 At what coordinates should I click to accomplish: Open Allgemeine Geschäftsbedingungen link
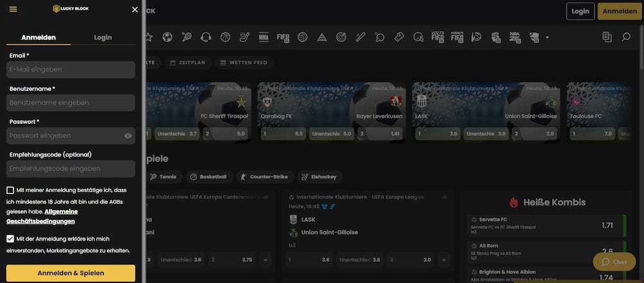tap(43, 217)
